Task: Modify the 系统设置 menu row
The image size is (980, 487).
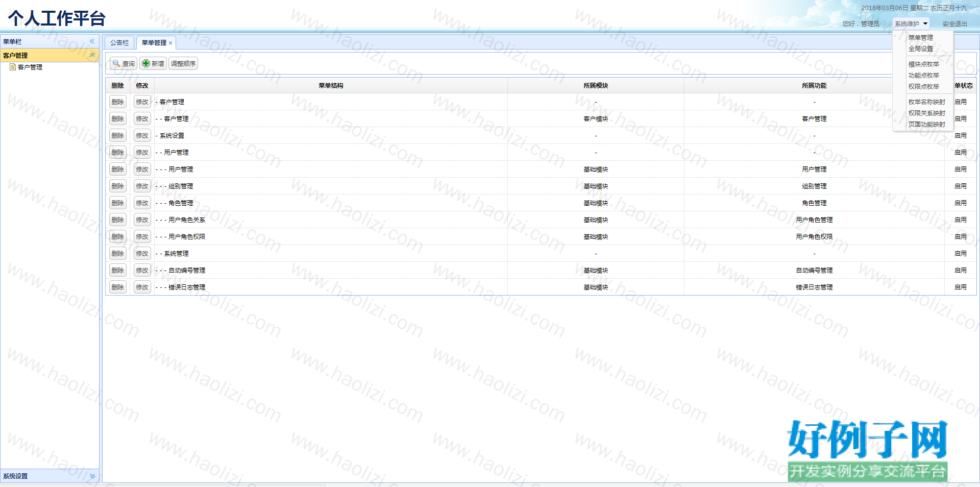Action: [142, 135]
